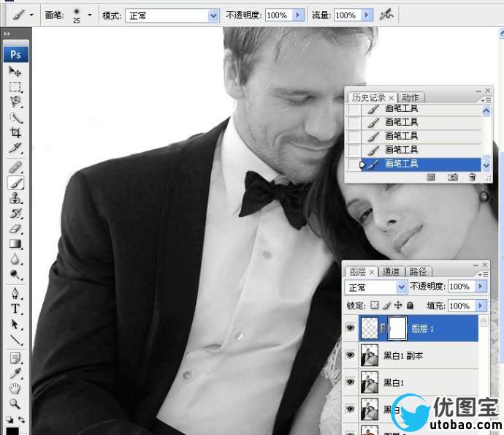Select the Eraser tool

tap(15, 229)
